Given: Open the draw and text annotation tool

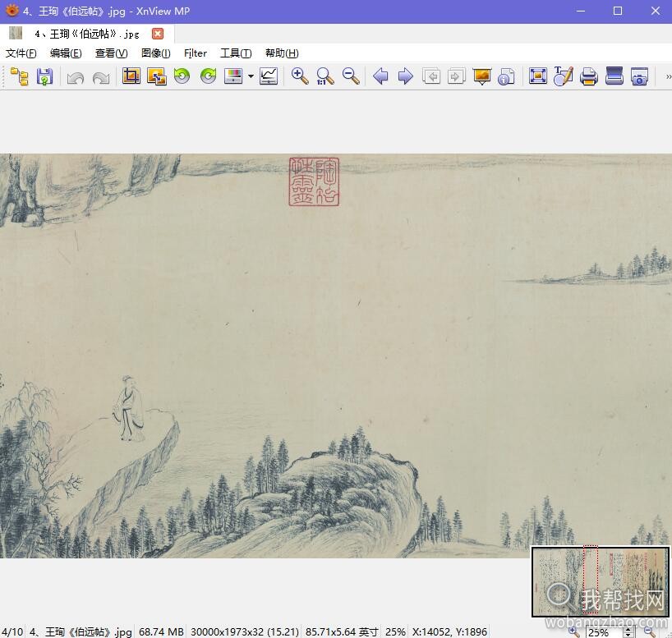Looking at the screenshot, I should pos(563,76).
